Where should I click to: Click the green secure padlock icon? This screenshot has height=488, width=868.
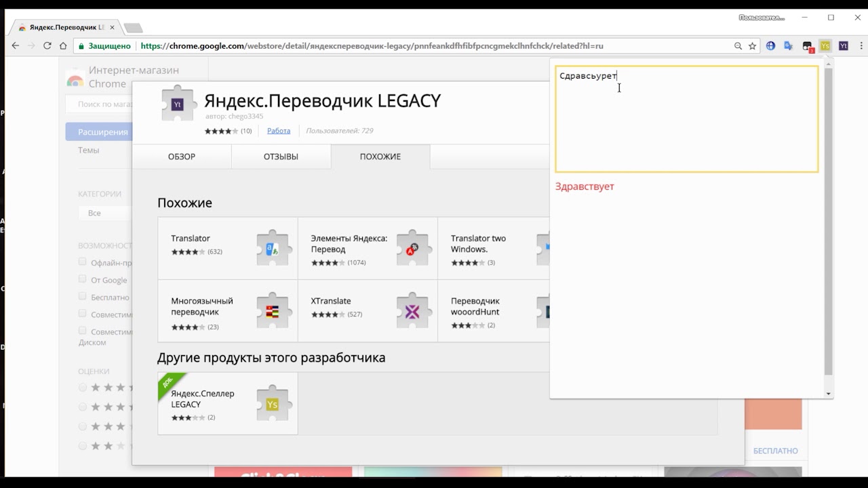click(81, 46)
